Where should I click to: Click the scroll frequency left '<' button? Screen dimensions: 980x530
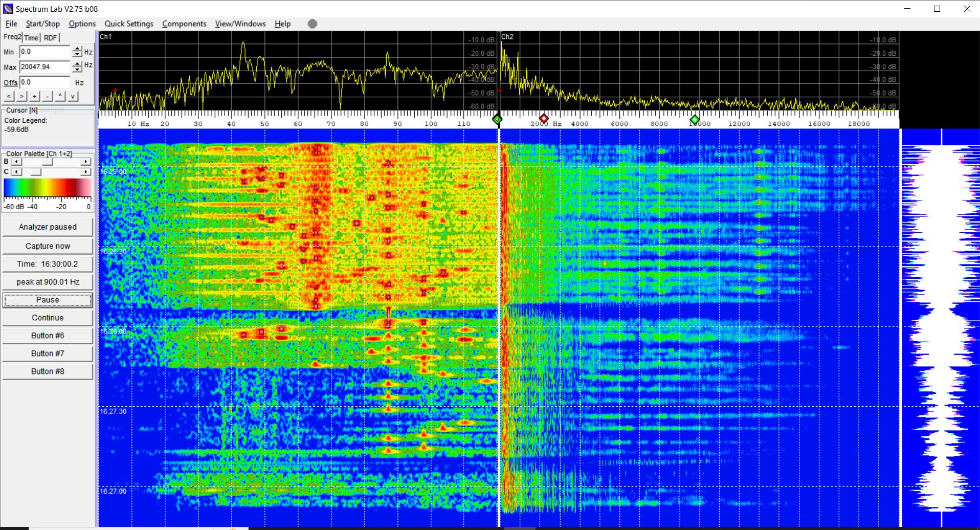9,96
